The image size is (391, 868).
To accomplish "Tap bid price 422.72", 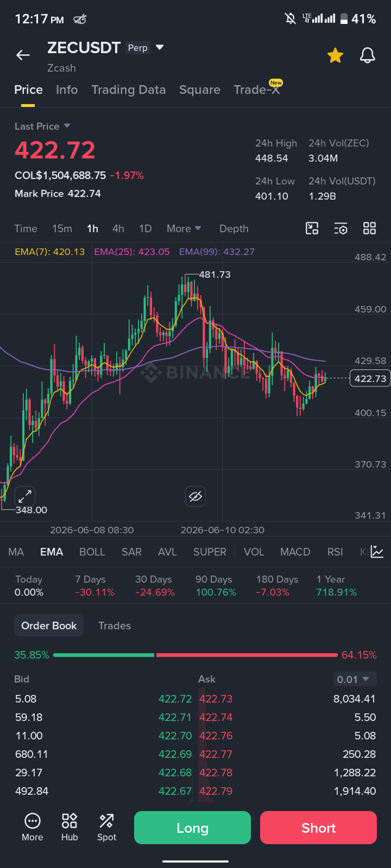I will [175, 699].
